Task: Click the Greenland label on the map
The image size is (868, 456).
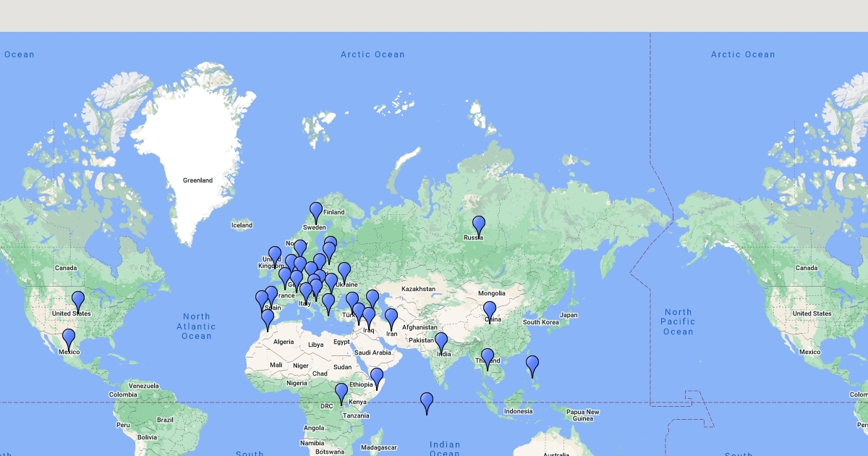Action: click(197, 180)
